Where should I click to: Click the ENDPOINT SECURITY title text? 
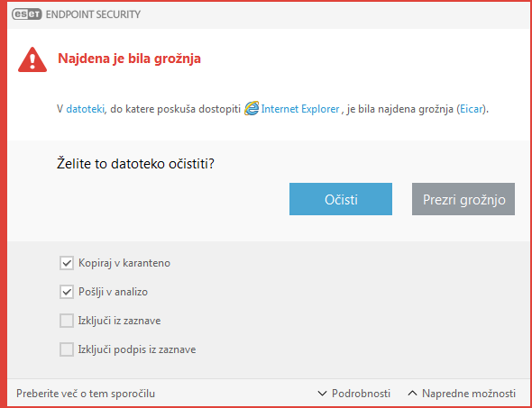pyautogui.click(x=93, y=14)
